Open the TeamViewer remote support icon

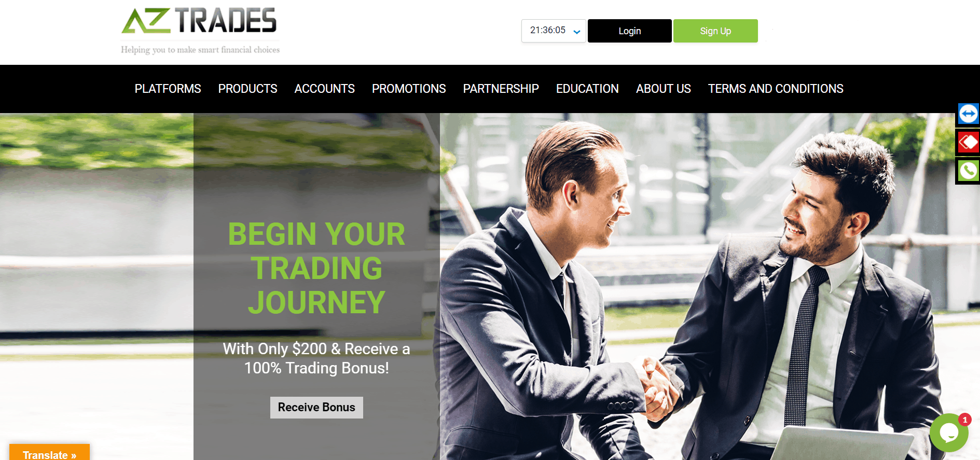pos(968,114)
